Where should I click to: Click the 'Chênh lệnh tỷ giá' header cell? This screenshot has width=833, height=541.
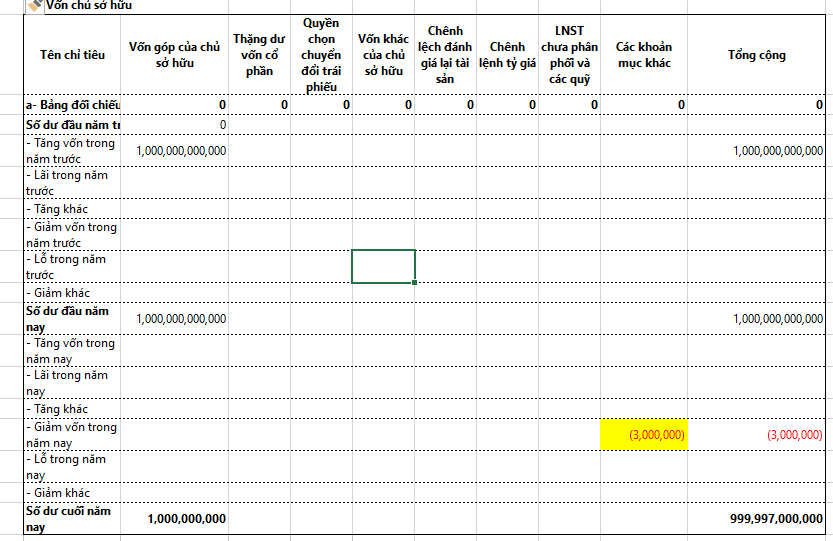tap(507, 55)
